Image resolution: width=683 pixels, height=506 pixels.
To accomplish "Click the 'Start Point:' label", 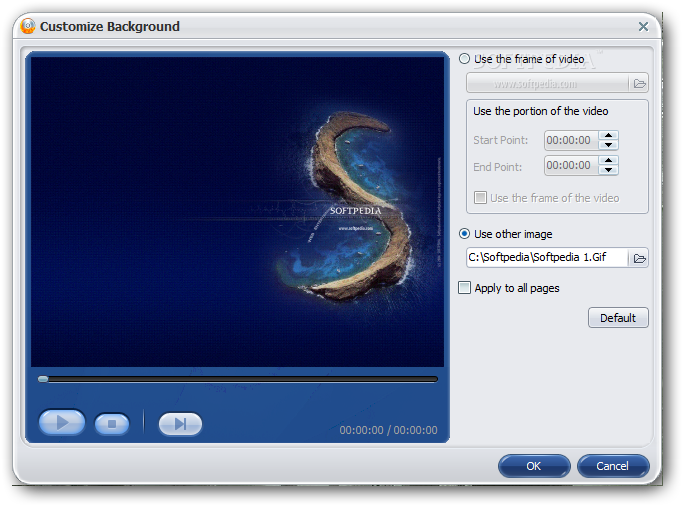I will point(500,140).
